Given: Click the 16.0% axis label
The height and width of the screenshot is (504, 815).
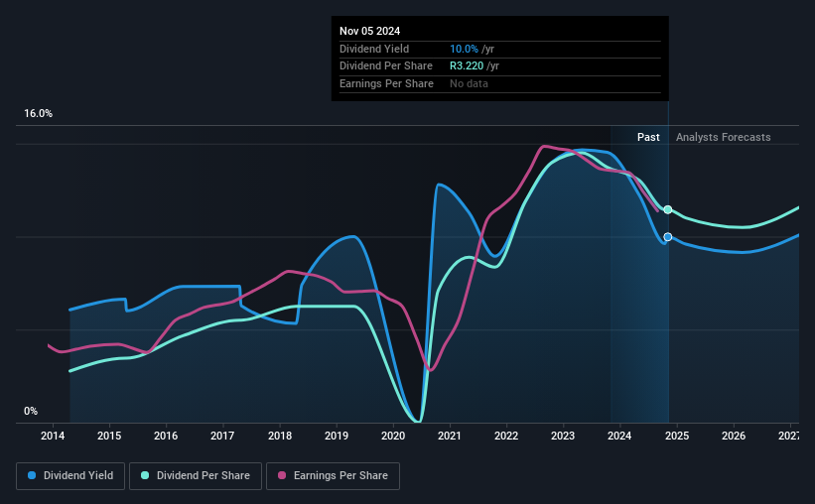Looking at the screenshot, I should [38, 114].
